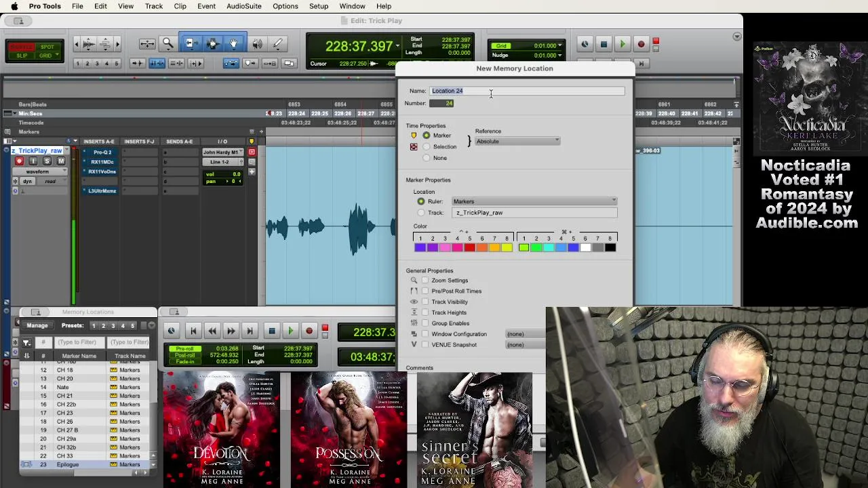Open the RX11MDc insert
Screen dimensions: 868x488
[x=103, y=162]
